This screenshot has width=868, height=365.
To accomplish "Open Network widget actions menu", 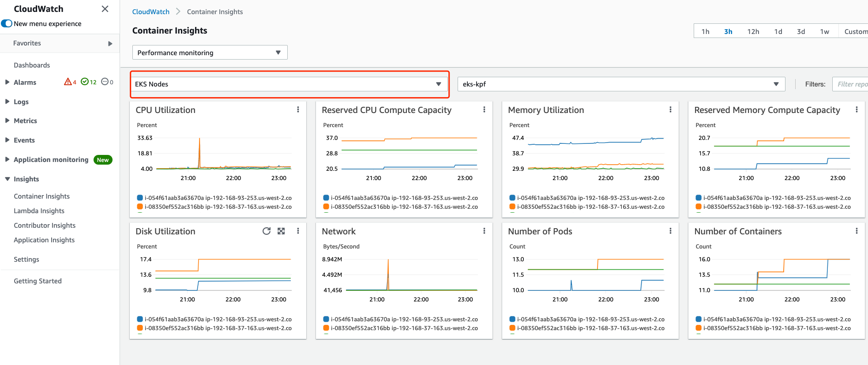I will [484, 231].
